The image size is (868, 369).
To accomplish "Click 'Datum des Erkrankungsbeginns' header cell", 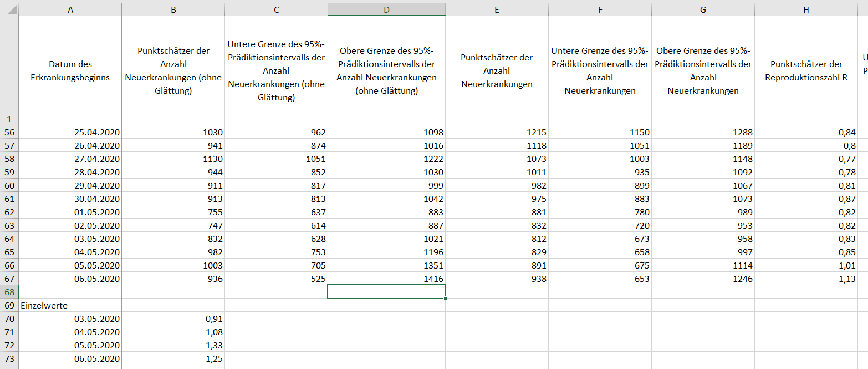I will click(70, 71).
